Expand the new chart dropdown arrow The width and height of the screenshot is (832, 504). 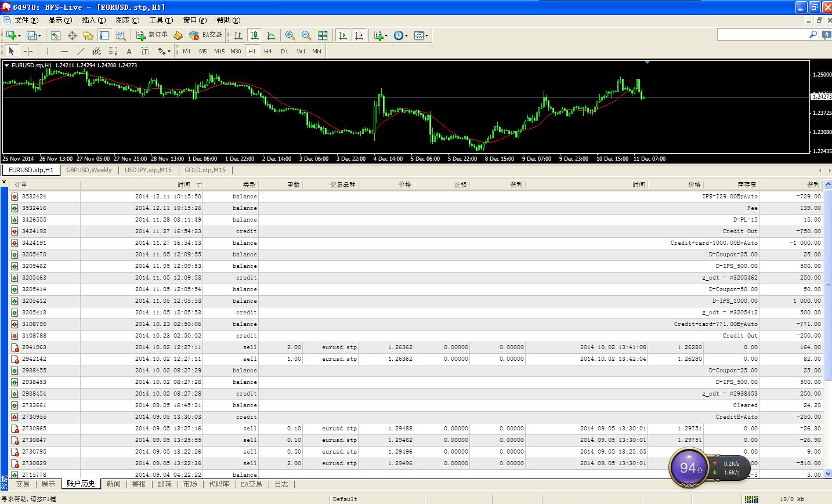(x=19, y=36)
